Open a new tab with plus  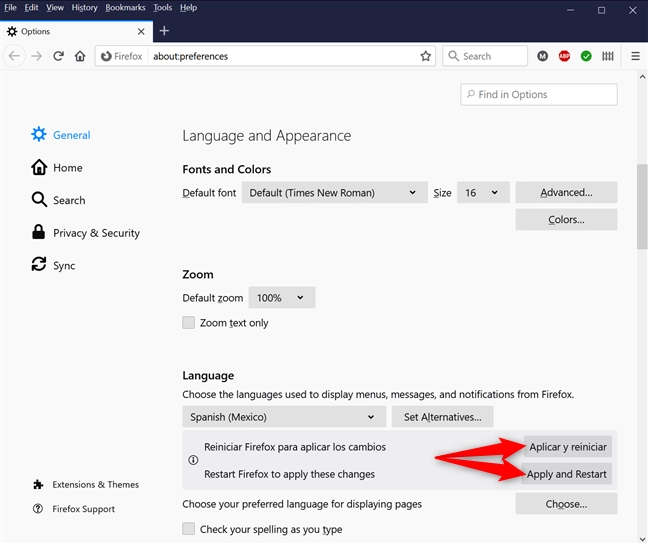point(164,31)
